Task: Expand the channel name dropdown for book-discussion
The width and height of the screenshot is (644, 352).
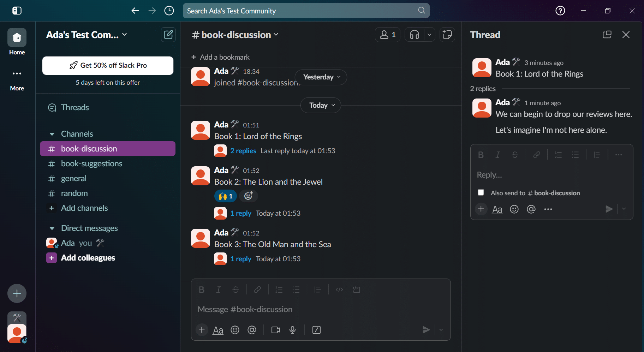Action: [x=235, y=35]
